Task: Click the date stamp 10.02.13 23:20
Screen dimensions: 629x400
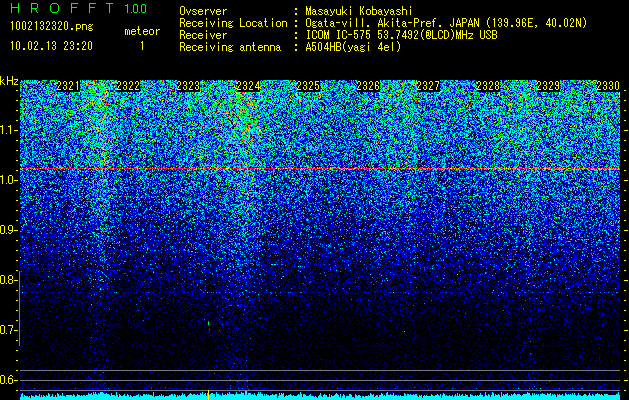Action: [x=51, y=46]
